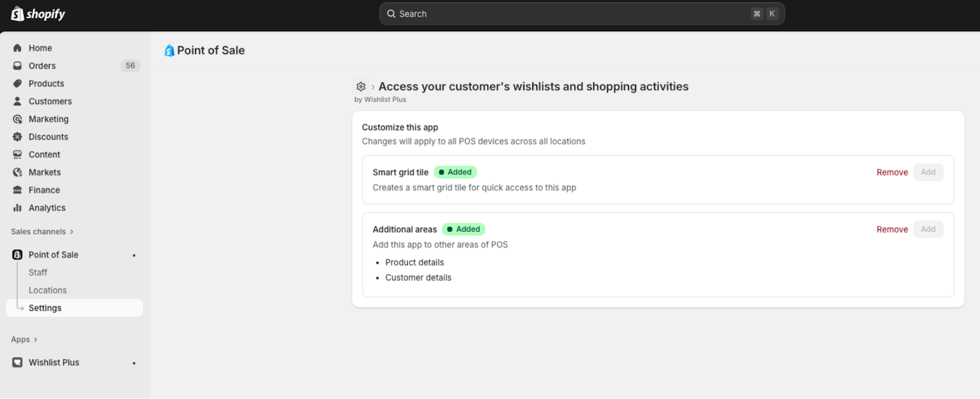Image resolution: width=980 pixels, height=399 pixels.
Task: Click the Orders inbox icon
Action: pyautogui.click(x=17, y=65)
